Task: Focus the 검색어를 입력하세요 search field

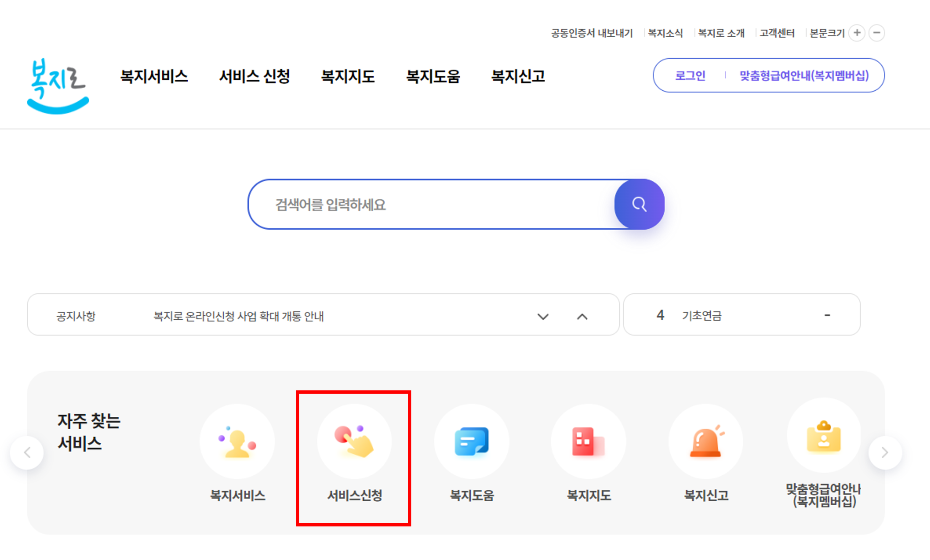Action: pyautogui.click(x=431, y=204)
